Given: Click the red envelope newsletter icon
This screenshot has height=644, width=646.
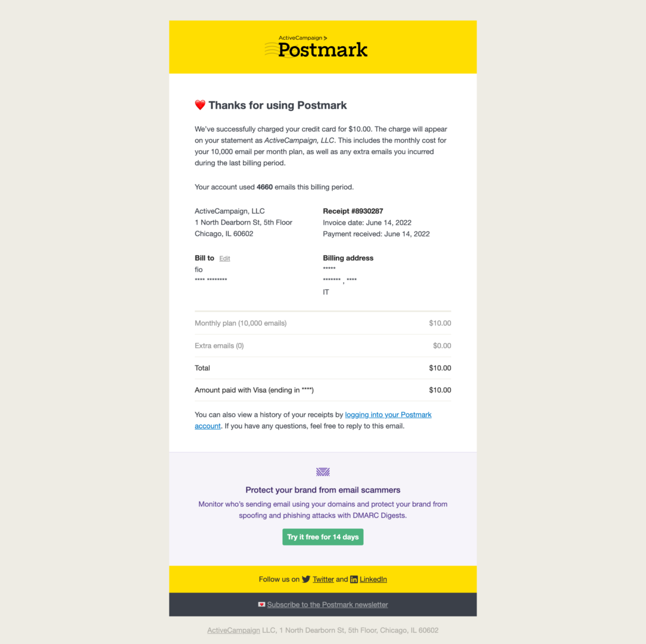Looking at the screenshot, I should tap(262, 604).
